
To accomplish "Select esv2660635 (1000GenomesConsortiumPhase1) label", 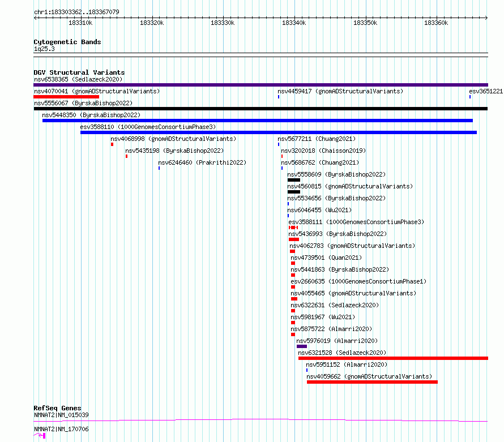I will click(x=358, y=281).
